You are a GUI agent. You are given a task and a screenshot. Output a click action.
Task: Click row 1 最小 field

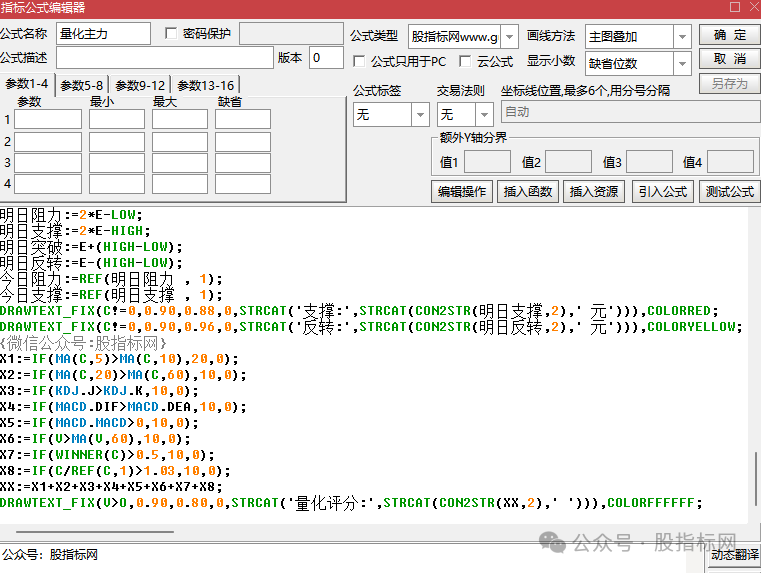[116, 119]
